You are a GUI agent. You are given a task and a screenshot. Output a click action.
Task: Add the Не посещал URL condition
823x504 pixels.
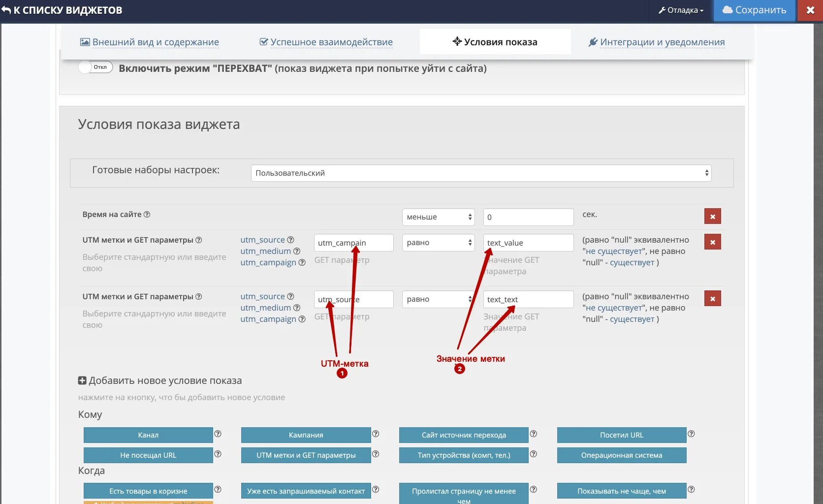click(x=148, y=455)
